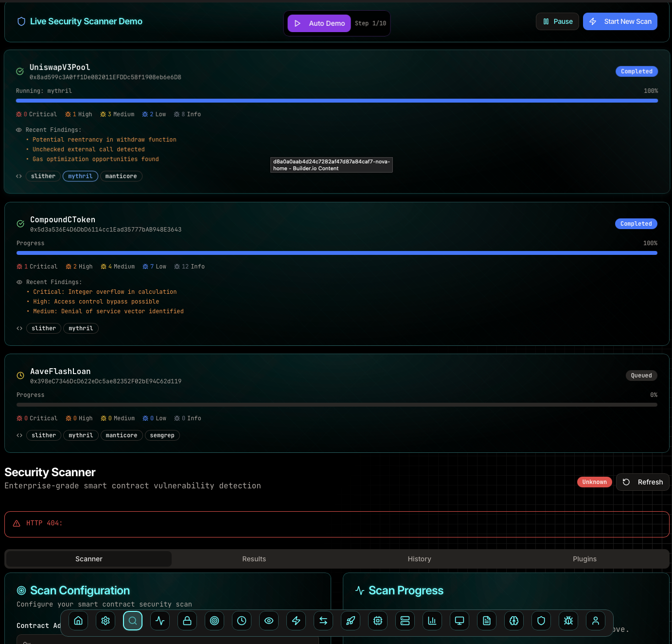This screenshot has width=672, height=644.
Task: Toggle the eye icon next to Recent Findings
Action: pos(18,130)
